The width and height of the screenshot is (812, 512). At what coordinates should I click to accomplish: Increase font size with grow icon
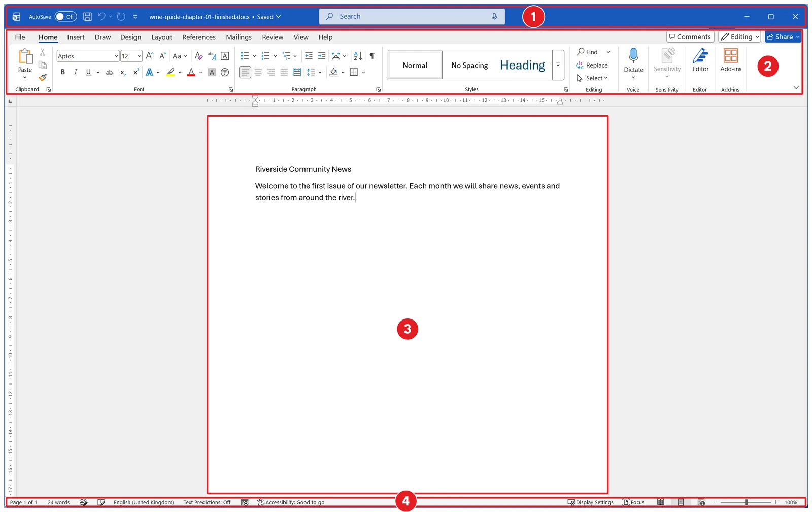[150, 56]
